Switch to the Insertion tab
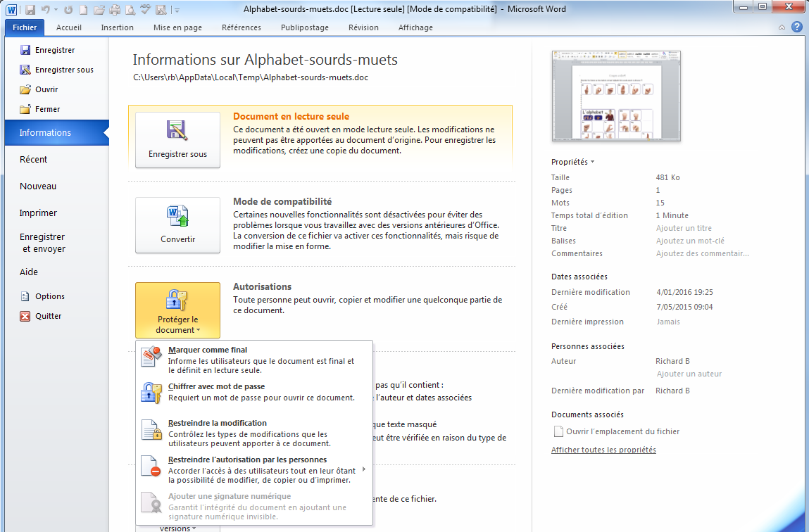 (117, 27)
